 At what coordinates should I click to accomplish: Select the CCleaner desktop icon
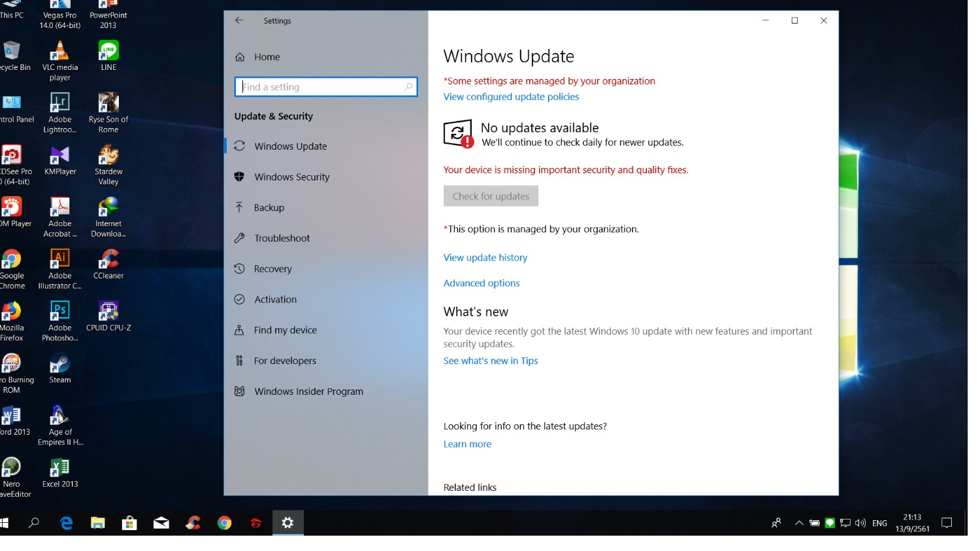[x=108, y=265]
